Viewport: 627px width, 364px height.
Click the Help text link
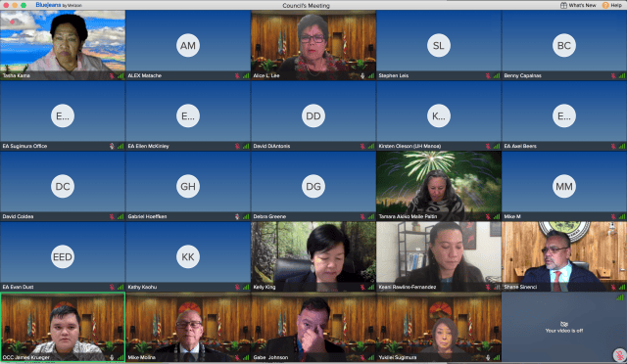(616, 5)
